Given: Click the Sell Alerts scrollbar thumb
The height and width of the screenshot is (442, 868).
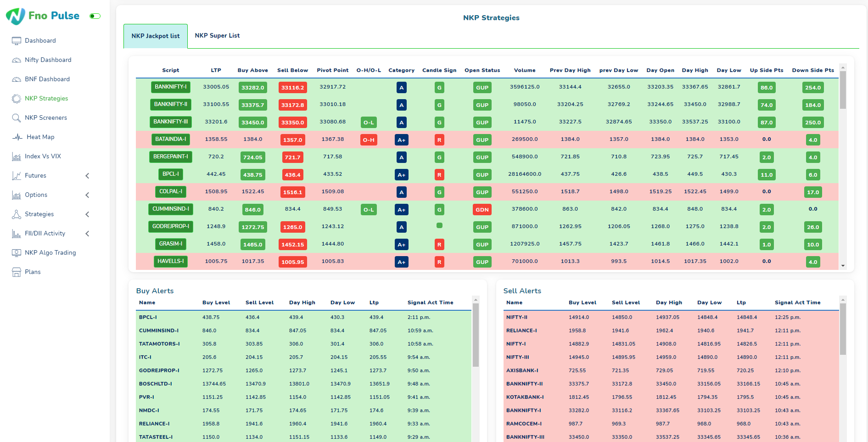Looking at the screenshot, I should 843,330.
